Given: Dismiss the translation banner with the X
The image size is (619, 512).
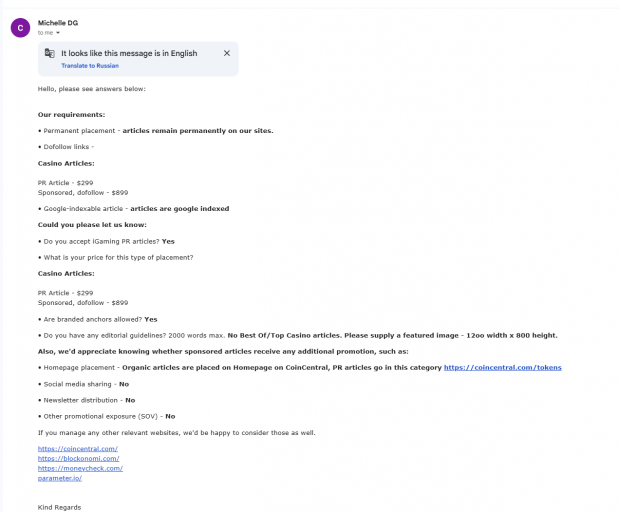Looking at the screenshot, I should [227, 53].
